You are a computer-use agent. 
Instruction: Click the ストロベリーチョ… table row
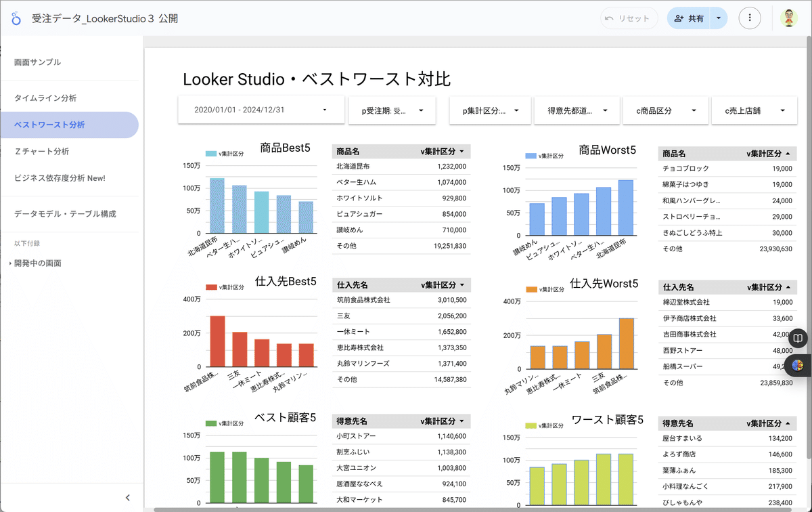click(727, 217)
